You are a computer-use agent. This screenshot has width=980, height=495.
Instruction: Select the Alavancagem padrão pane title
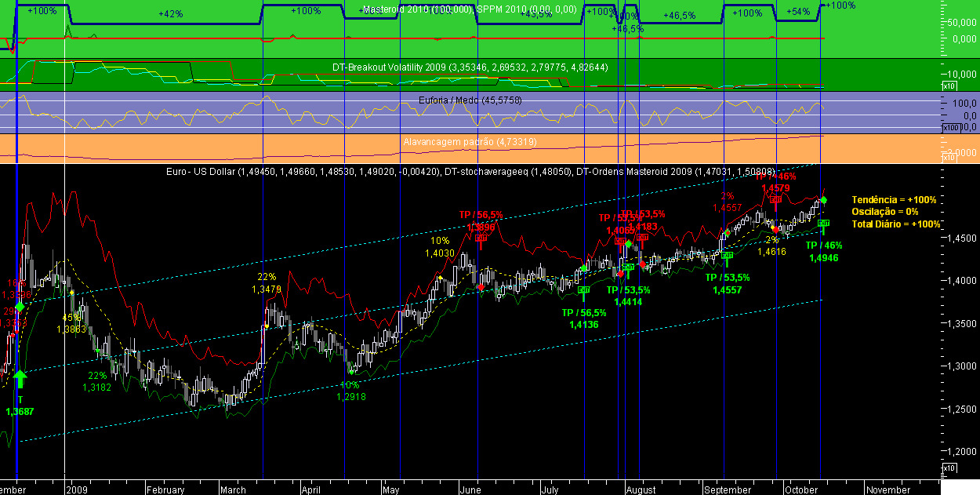click(470, 142)
